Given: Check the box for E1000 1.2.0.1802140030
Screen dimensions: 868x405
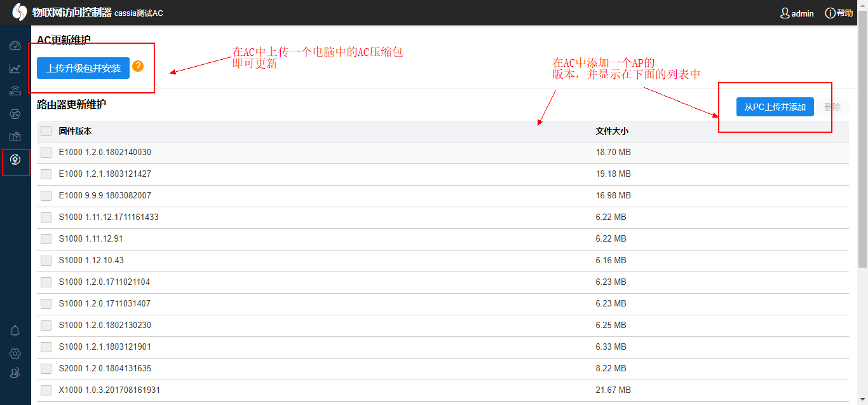Looking at the screenshot, I should pyautogui.click(x=46, y=153).
